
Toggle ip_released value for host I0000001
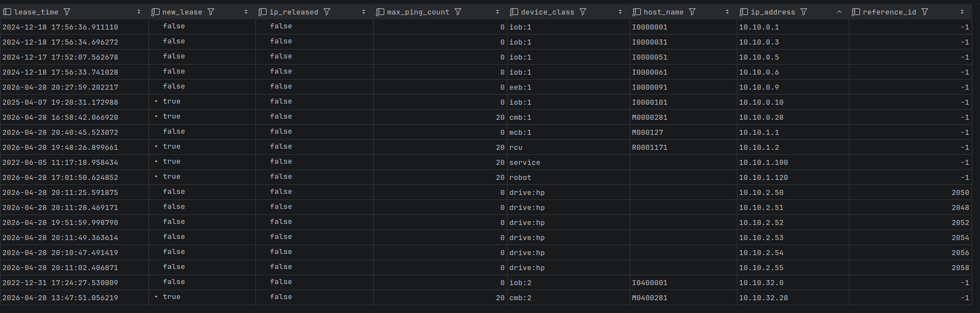click(281, 27)
